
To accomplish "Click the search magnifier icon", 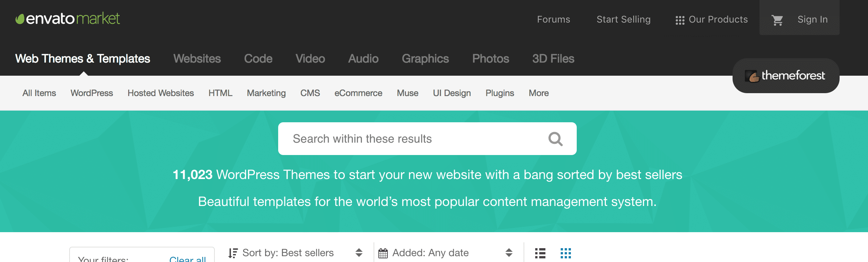I will [555, 139].
